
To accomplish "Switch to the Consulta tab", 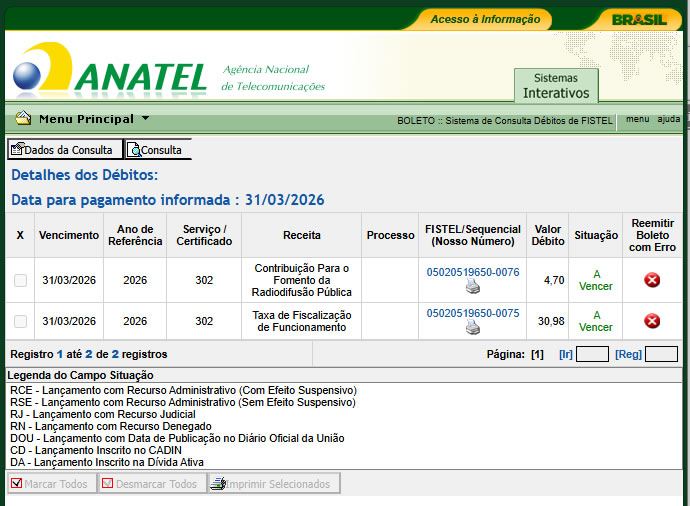I will 157,150.
